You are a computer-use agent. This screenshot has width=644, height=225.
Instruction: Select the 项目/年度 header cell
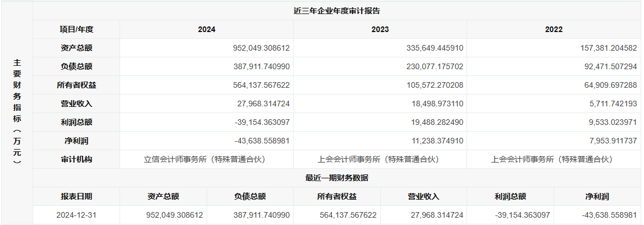(76, 29)
